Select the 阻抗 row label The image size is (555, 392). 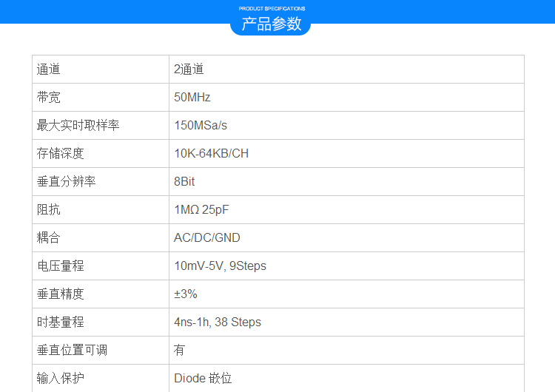click(x=49, y=210)
